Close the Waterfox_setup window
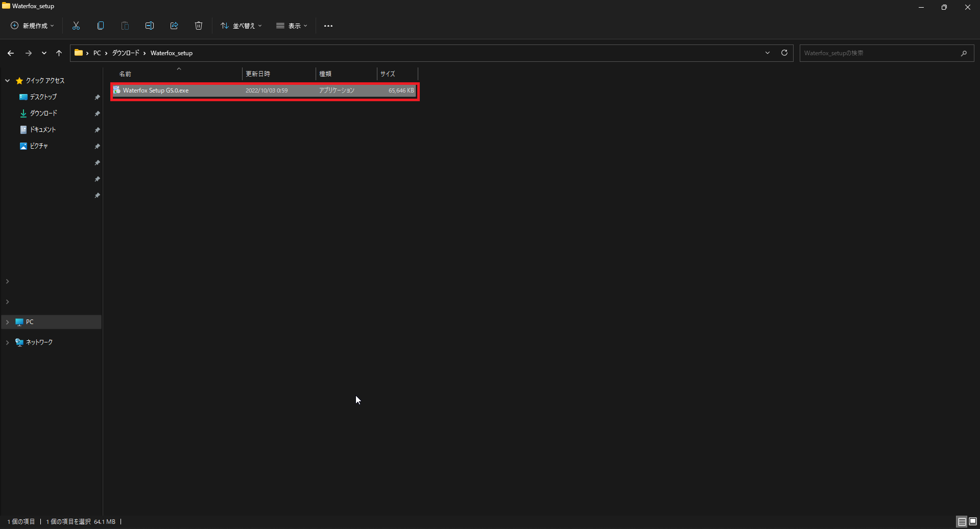 (x=968, y=7)
